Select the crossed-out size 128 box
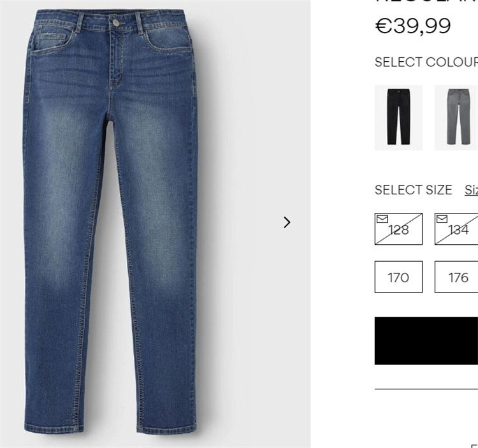The image size is (478, 448). click(x=398, y=229)
